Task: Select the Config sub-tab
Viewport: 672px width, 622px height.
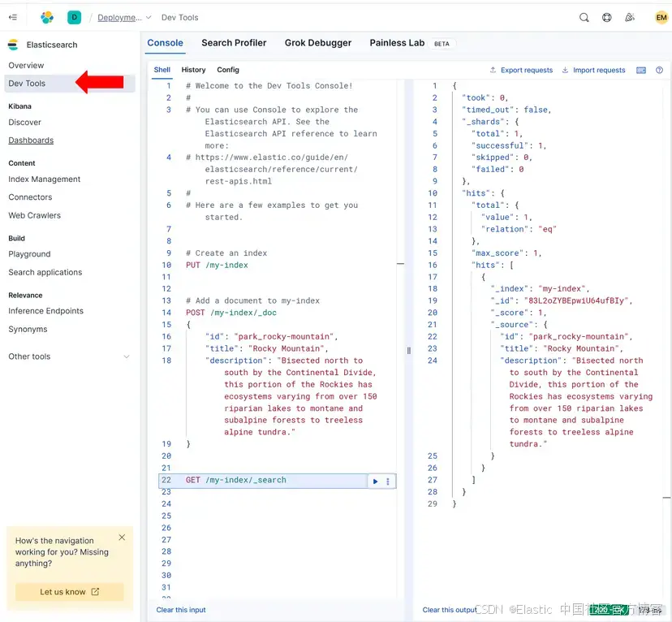Action: pyautogui.click(x=228, y=70)
